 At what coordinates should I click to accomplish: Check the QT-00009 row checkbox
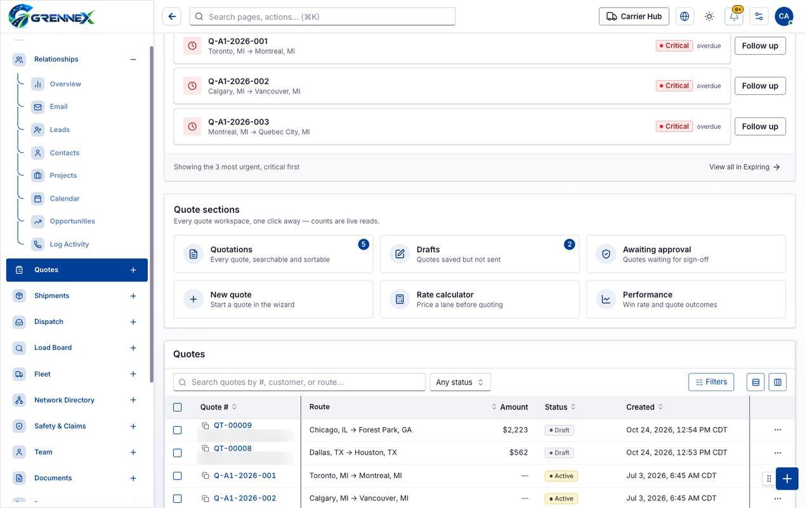pos(178,430)
